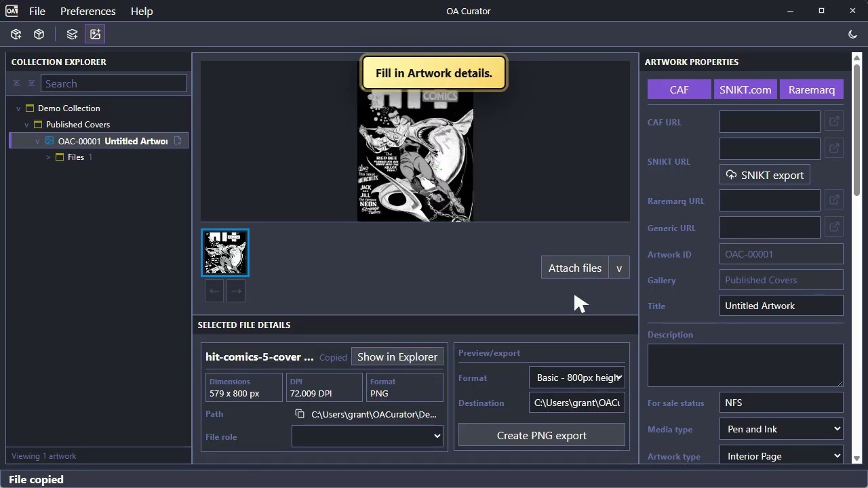Click the Description text area
868x488 pixels.
pos(745,365)
